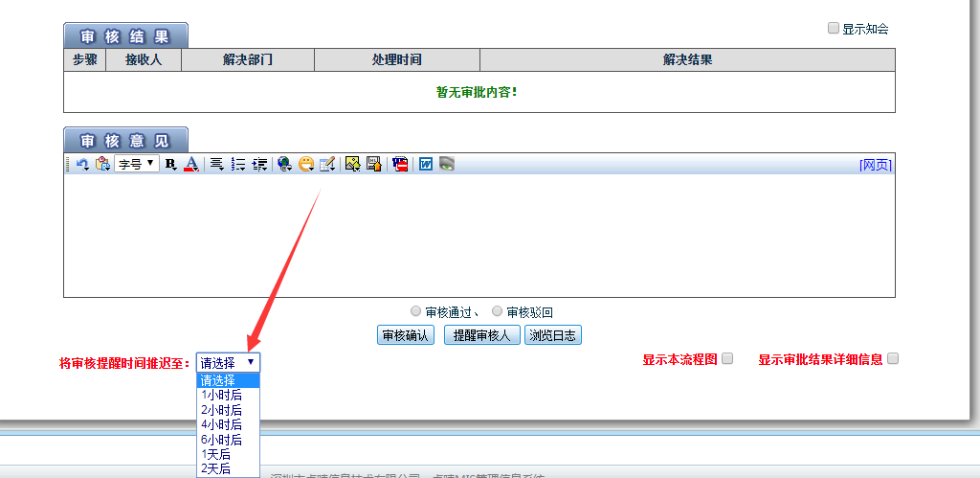Click the numbered list icon

pos(238,165)
